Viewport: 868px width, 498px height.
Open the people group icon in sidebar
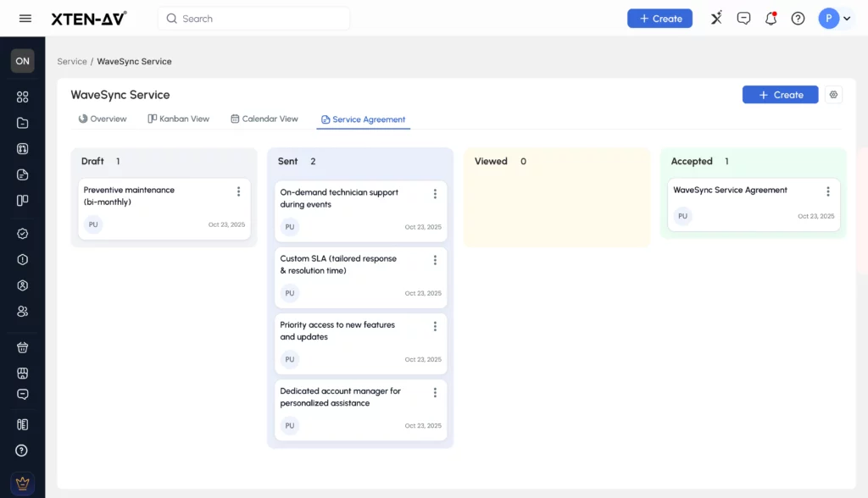pos(23,312)
